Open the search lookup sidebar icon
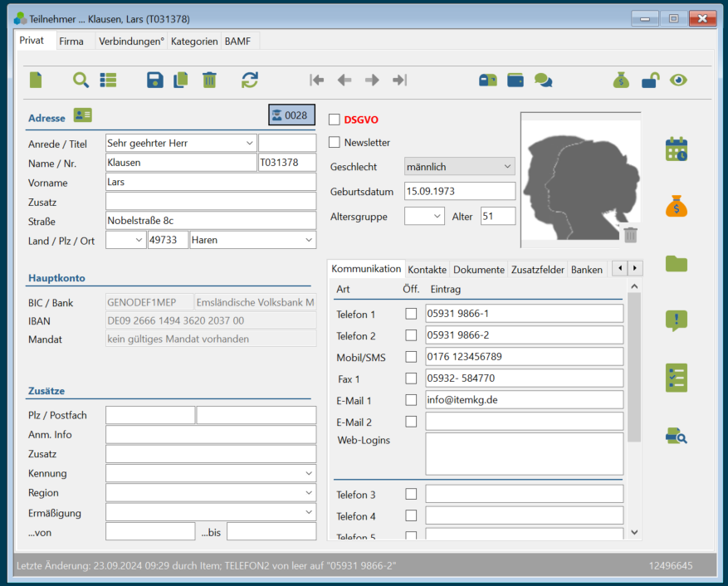Screen dimensions: 728x586 677,436
